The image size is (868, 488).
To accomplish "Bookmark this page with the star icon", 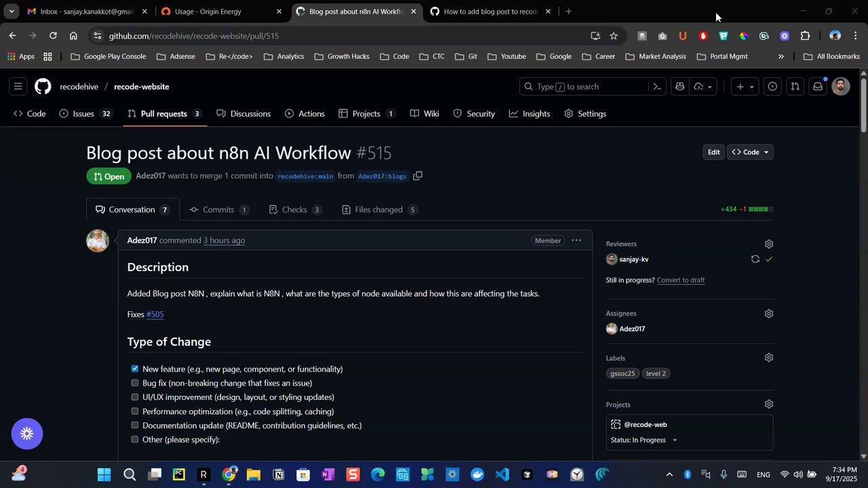I will coord(614,36).
